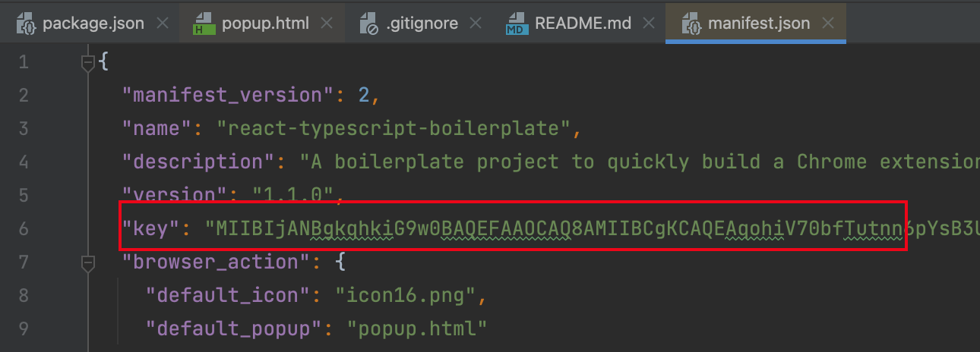Click line number 6 in the gutter
980x352 pixels.
(x=22, y=228)
